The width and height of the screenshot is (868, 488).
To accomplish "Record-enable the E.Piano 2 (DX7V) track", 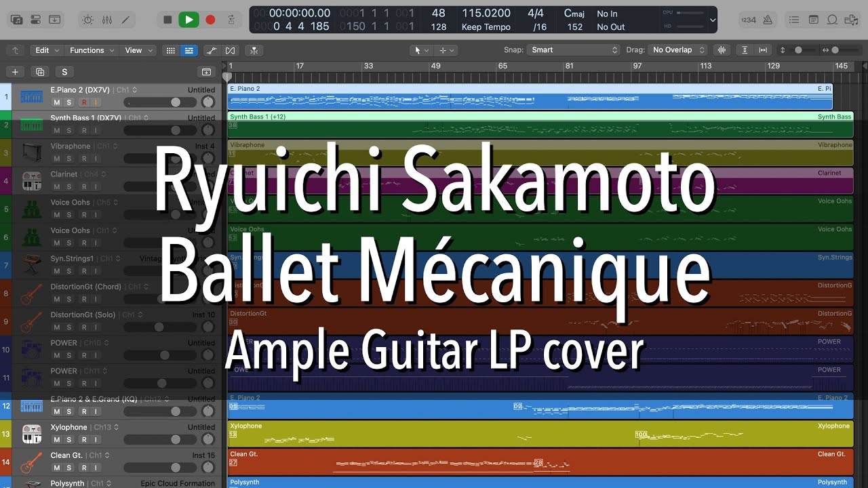I will point(84,102).
